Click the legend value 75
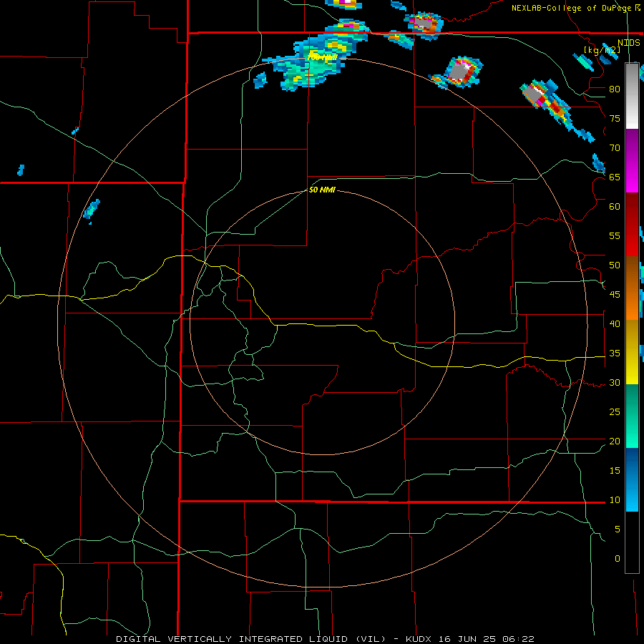 coord(615,119)
